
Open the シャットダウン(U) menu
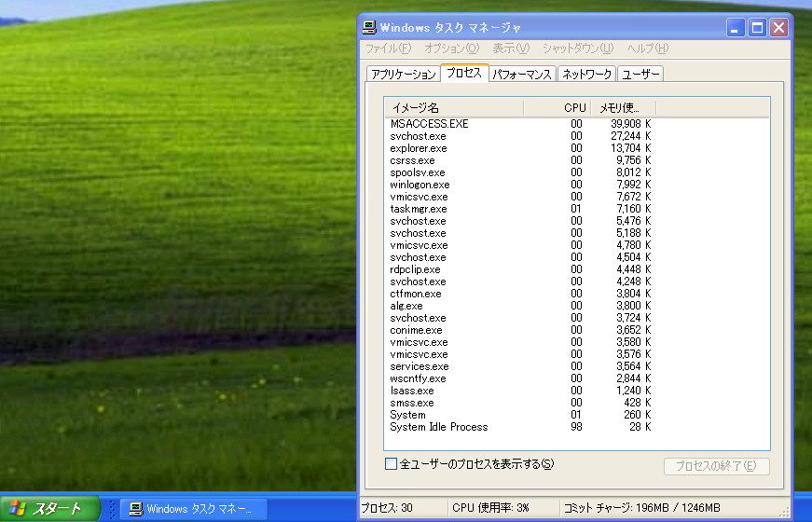[x=578, y=48]
